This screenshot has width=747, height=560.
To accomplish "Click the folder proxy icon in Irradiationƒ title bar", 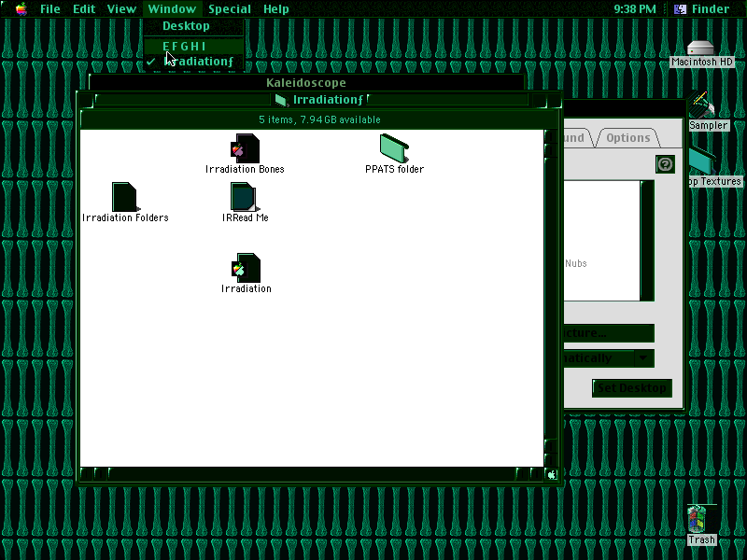I will point(282,100).
